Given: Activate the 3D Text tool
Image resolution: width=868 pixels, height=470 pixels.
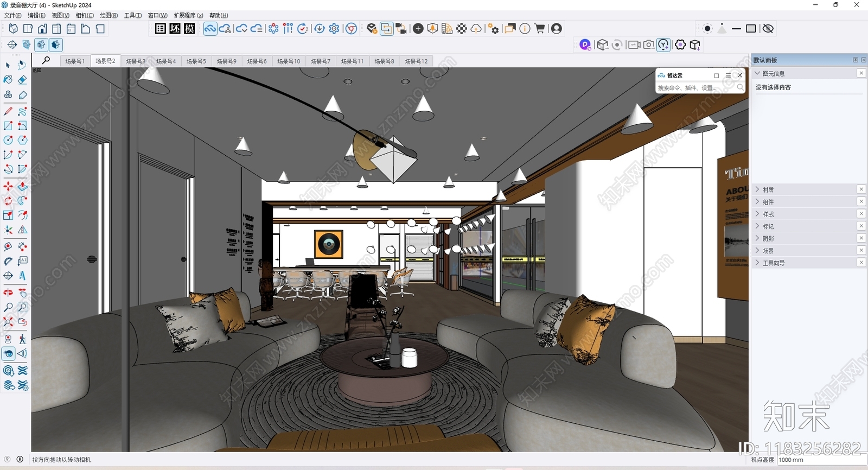Looking at the screenshot, I should tap(22, 276).
